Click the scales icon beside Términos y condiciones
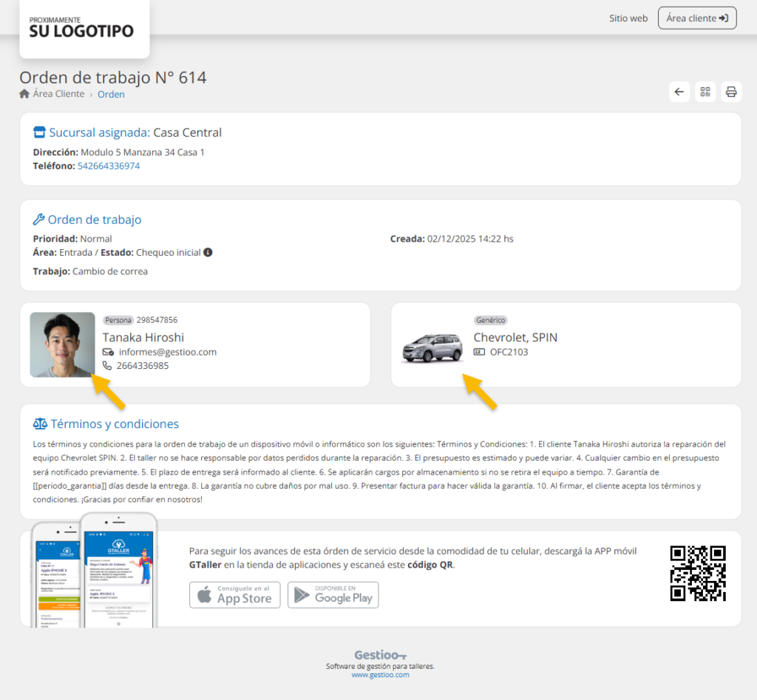 40,424
